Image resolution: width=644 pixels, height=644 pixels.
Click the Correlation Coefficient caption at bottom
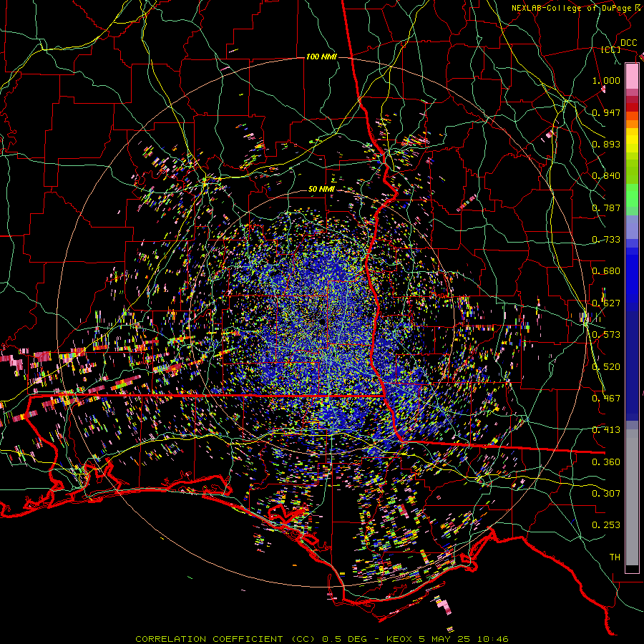click(322, 639)
